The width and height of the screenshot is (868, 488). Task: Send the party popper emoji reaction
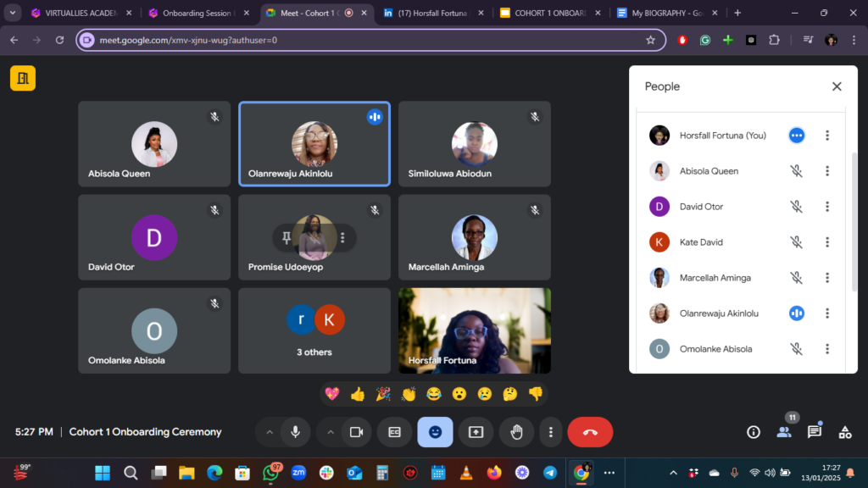pyautogui.click(x=383, y=394)
